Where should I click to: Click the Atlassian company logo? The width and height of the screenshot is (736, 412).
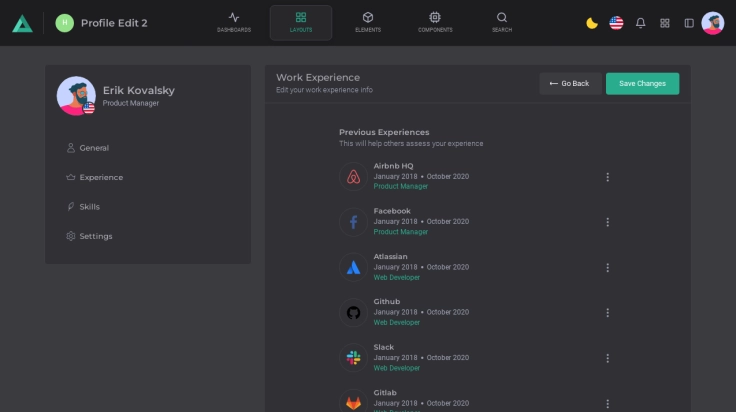(353, 267)
